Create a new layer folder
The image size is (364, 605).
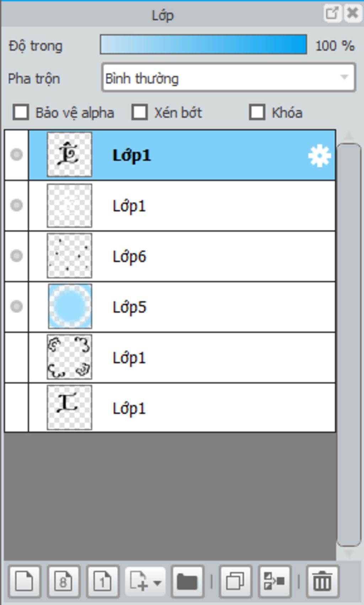(x=187, y=581)
